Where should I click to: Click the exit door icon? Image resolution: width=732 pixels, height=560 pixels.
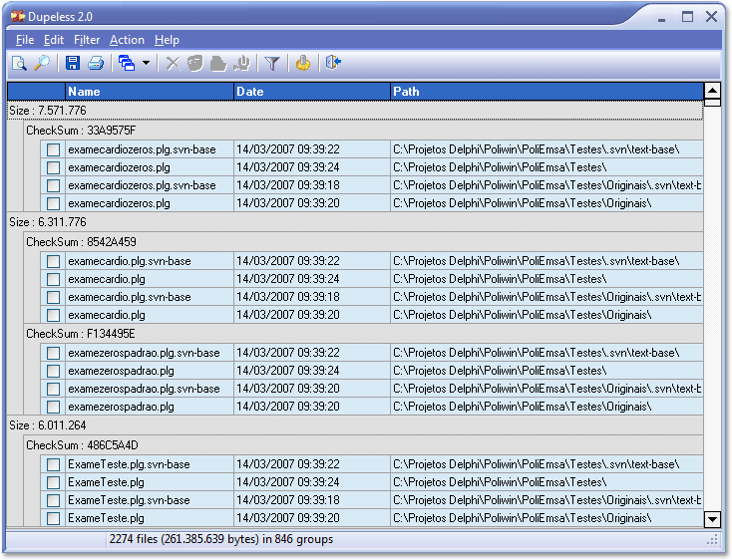pos(333,63)
